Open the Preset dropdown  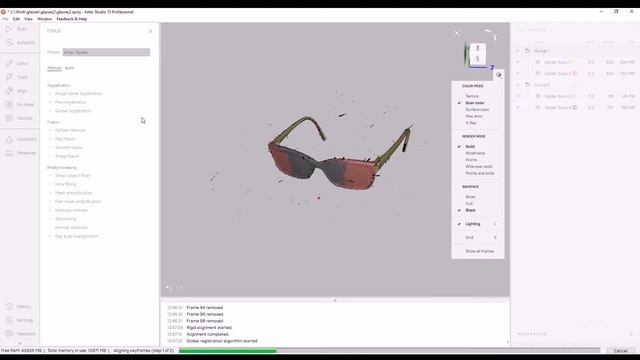pyautogui.click(x=106, y=52)
